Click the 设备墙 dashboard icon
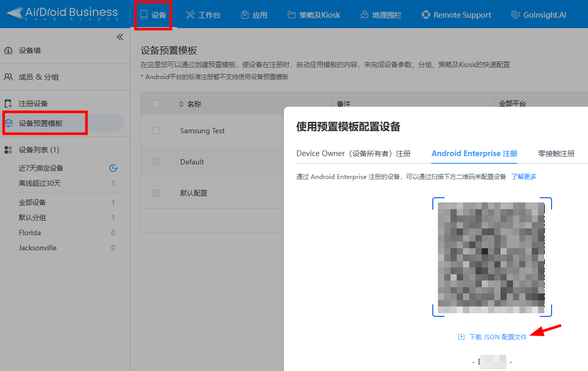 point(8,50)
